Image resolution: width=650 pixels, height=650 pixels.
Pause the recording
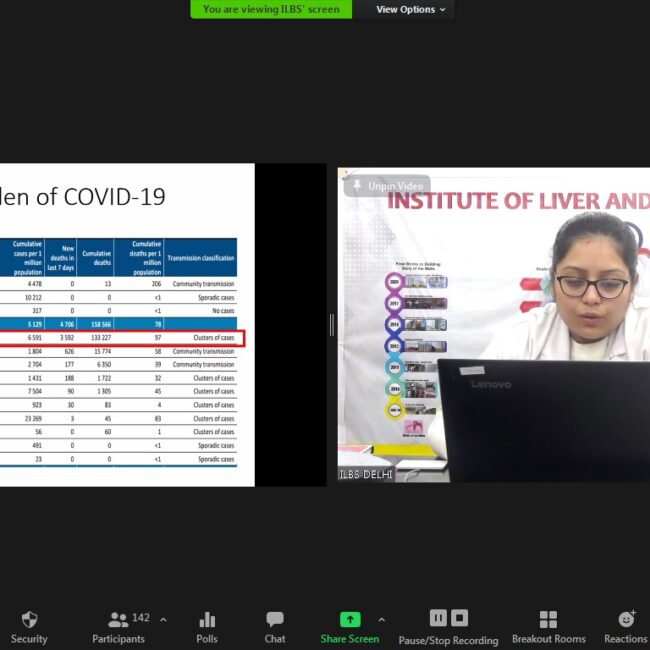point(438,618)
